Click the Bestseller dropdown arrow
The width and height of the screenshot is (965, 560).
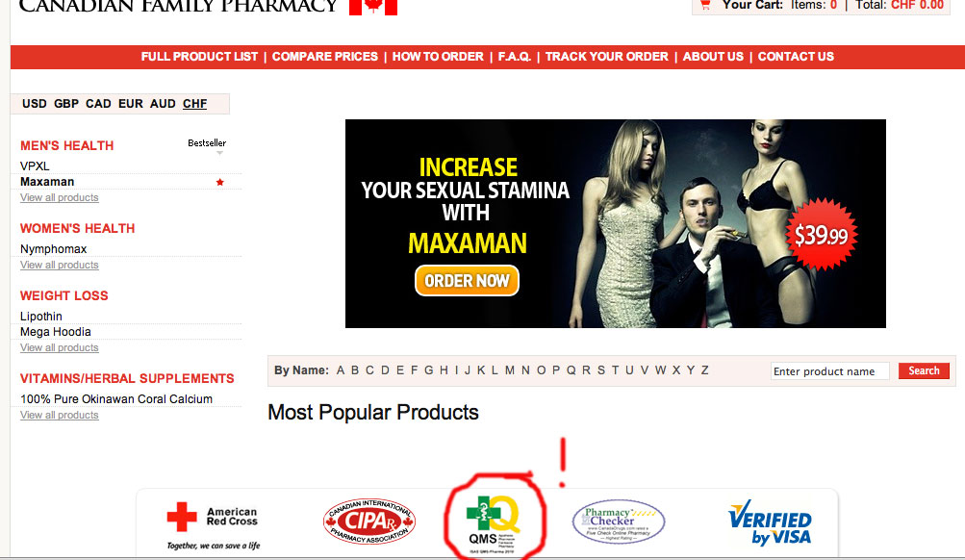219,153
